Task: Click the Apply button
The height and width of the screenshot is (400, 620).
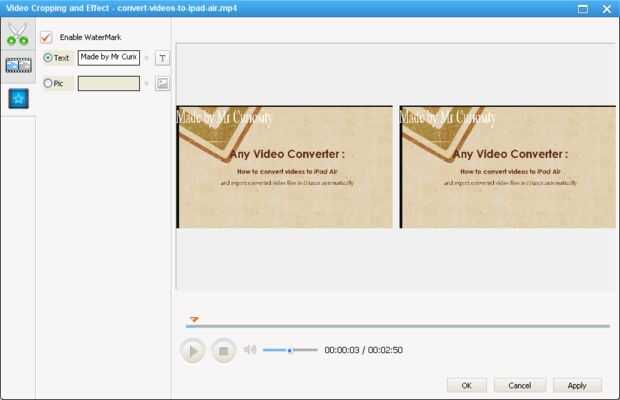Action: pyautogui.click(x=577, y=385)
